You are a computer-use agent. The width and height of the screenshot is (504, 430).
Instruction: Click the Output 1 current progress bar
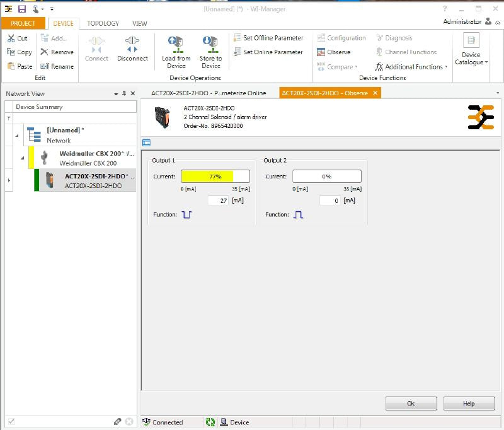pos(215,177)
